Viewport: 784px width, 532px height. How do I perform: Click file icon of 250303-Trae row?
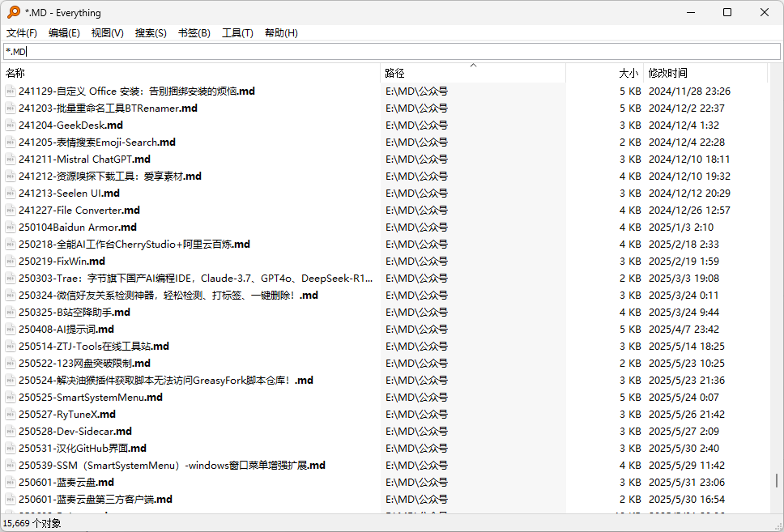pyautogui.click(x=10, y=278)
